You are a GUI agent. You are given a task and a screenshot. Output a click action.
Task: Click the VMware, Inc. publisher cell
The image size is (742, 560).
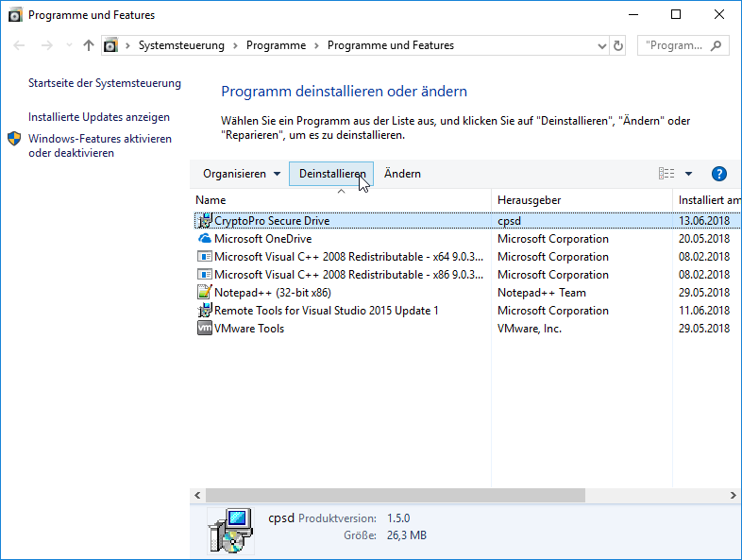pyautogui.click(x=529, y=329)
